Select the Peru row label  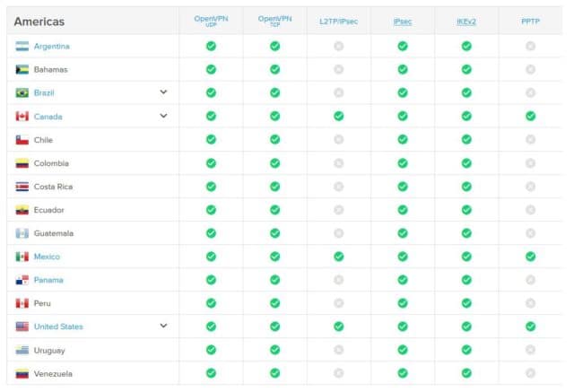(x=42, y=303)
